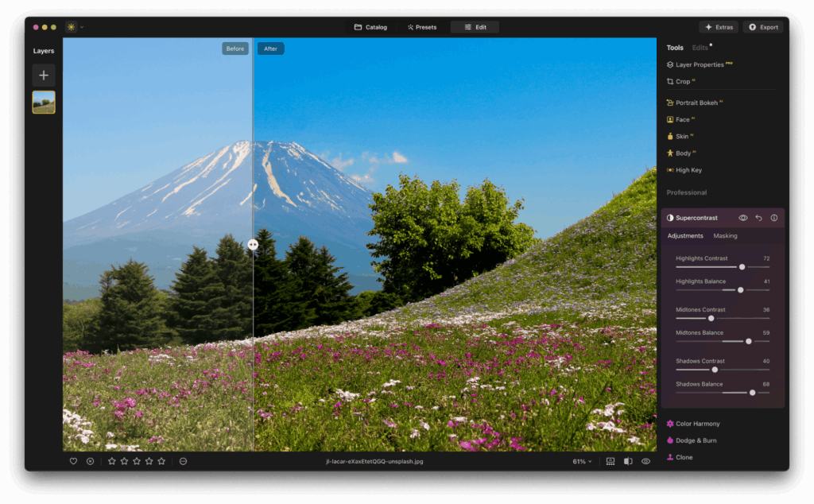This screenshot has width=814, height=504.
Task: Switch to the Catalog view
Action: click(x=370, y=26)
